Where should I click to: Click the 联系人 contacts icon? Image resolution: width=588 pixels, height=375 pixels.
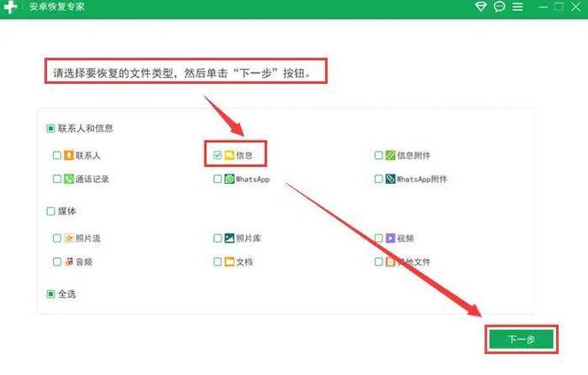(x=68, y=155)
